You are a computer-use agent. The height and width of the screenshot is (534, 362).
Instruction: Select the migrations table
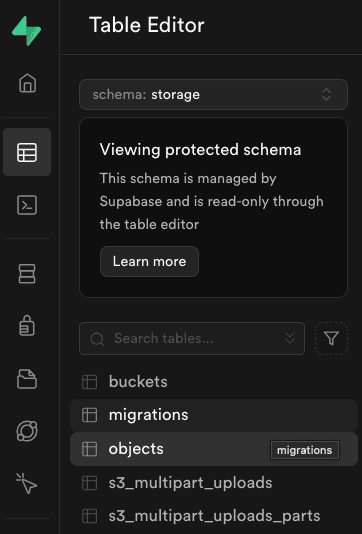point(214,415)
